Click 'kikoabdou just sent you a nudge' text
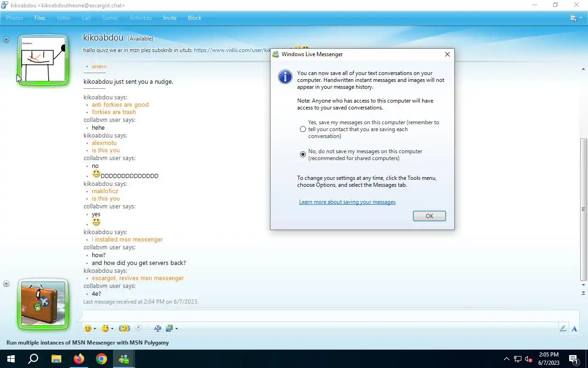Viewport: 588px width, 368px height. 128,81
